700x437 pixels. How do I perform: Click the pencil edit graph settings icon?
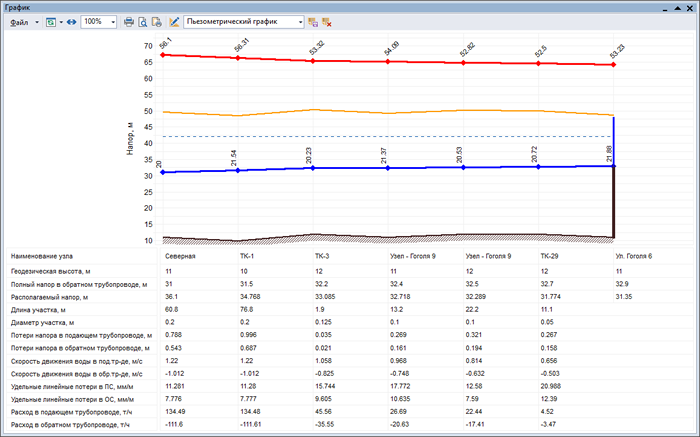[174, 21]
